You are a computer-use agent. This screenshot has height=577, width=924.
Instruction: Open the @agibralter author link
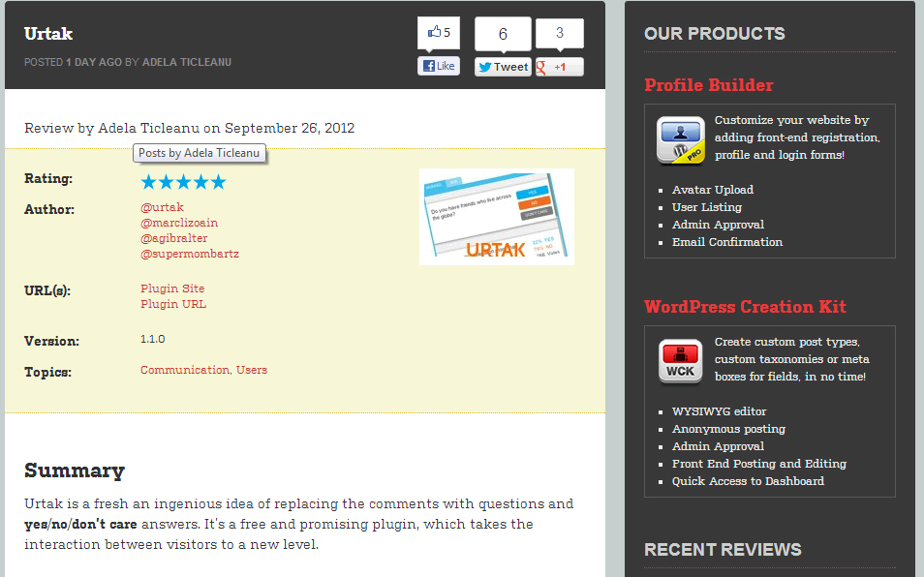pos(173,238)
